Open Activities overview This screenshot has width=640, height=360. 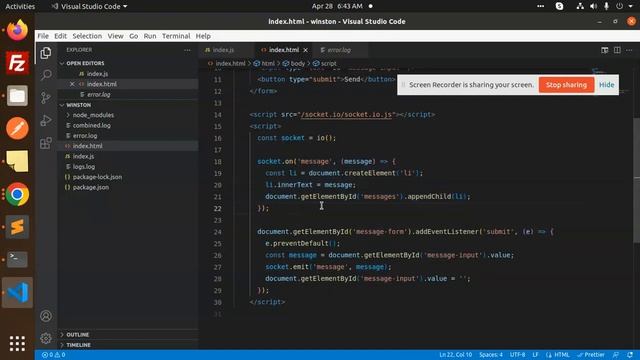click(20, 6)
